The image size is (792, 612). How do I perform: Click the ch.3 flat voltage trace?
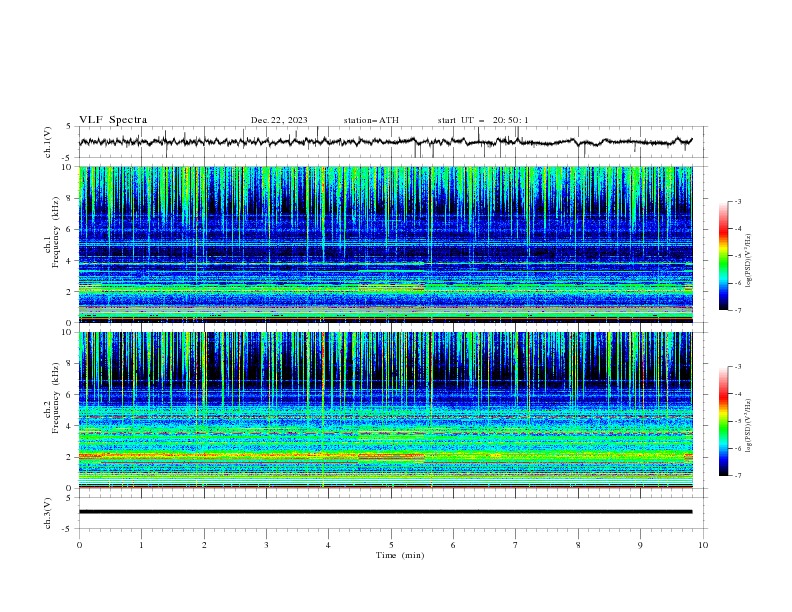click(x=386, y=512)
